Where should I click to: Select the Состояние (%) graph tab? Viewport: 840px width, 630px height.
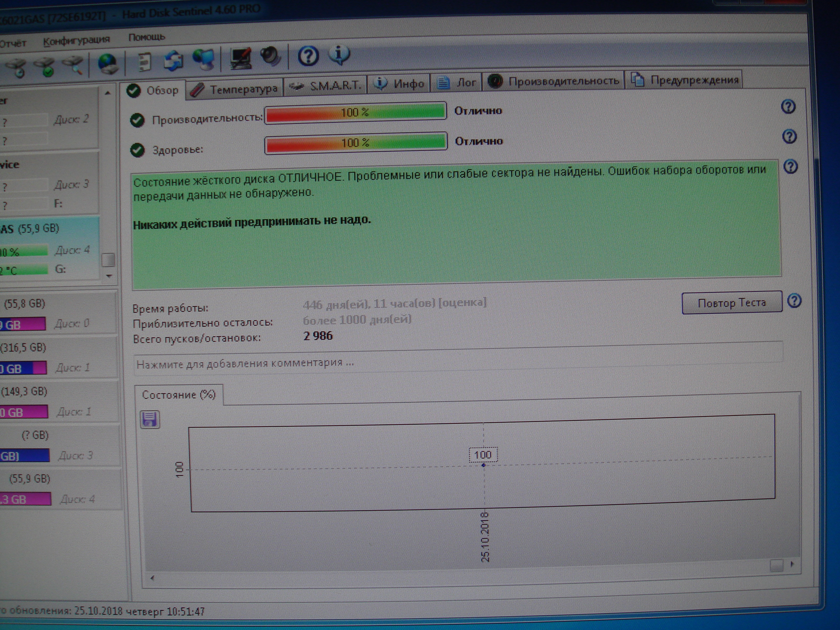[179, 395]
